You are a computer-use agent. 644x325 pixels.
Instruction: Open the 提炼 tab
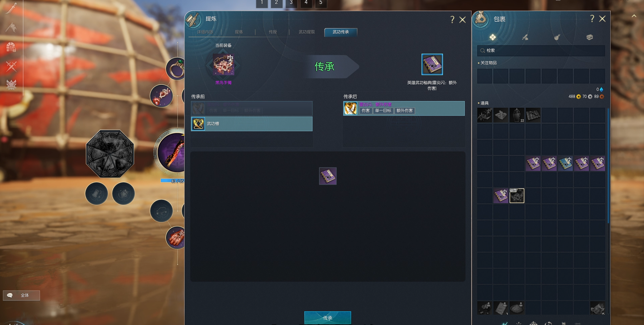coord(239,32)
